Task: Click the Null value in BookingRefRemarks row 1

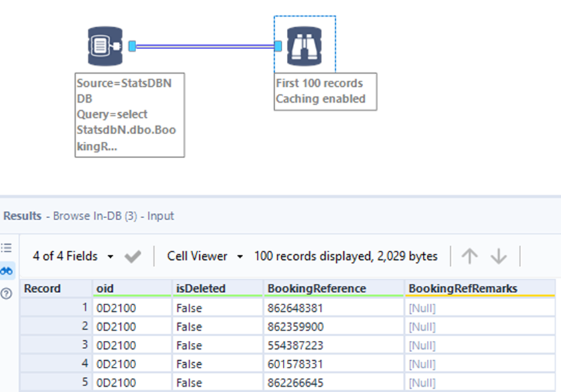Action: (x=420, y=307)
